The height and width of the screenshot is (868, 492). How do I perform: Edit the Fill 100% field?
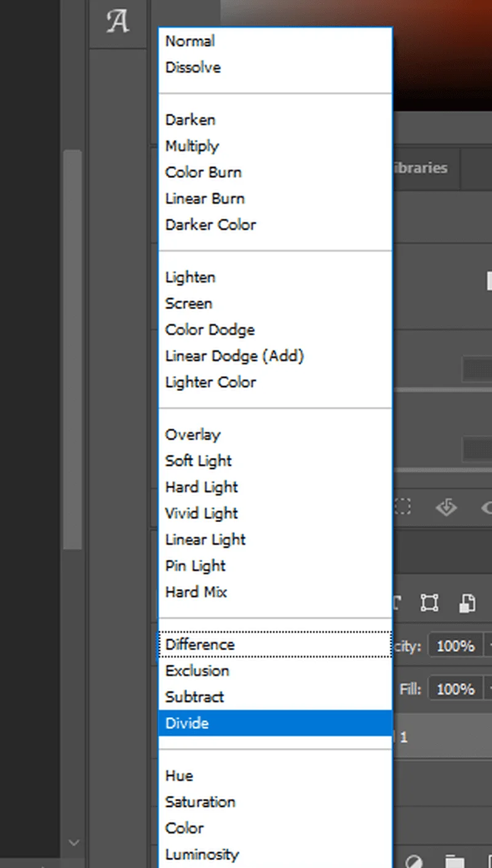pos(456,689)
